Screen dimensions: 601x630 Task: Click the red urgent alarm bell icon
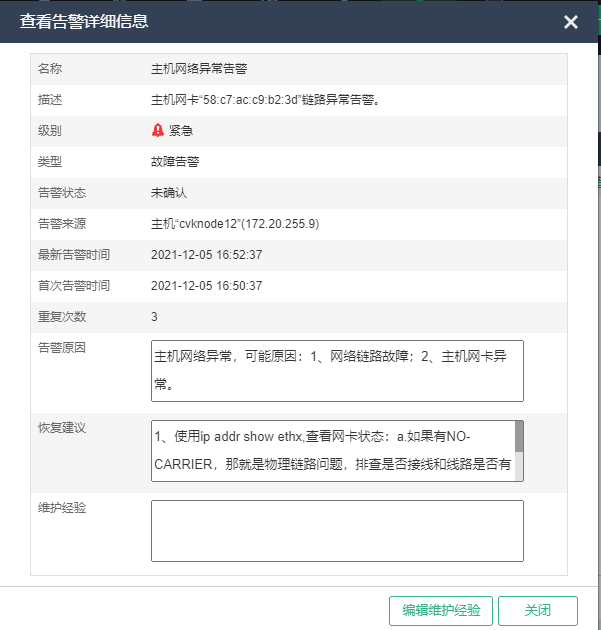(x=158, y=130)
